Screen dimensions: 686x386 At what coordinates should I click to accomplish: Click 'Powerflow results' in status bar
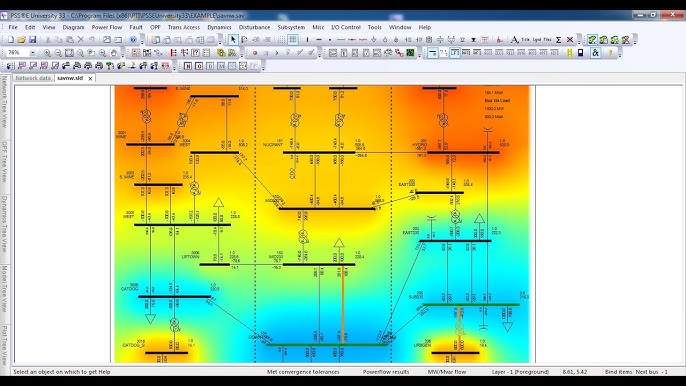(x=386, y=372)
